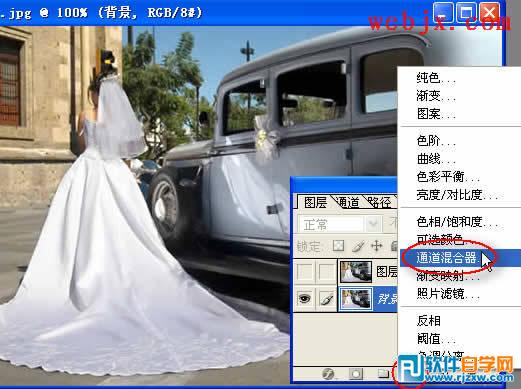Image resolution: width=521 pixels, height=389 pixels.
Task: Click the add layer style (f) icon
Action: tap(328, 374)
